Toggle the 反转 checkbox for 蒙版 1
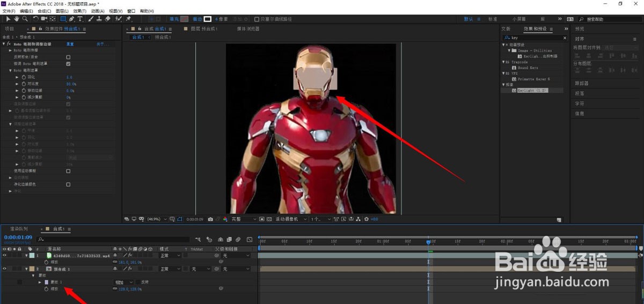This screenshot has height=304, width=644. 137,282
